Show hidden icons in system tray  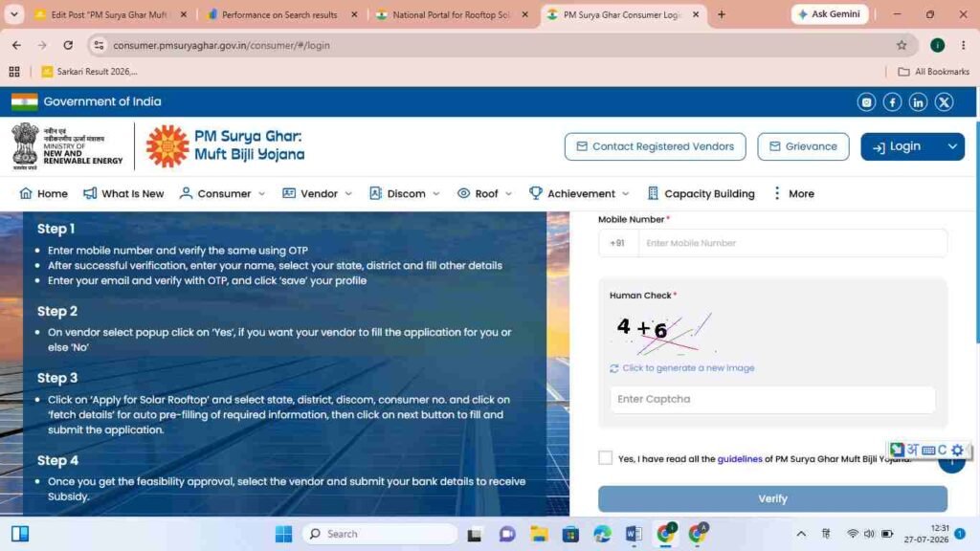(x=801, y=534)
